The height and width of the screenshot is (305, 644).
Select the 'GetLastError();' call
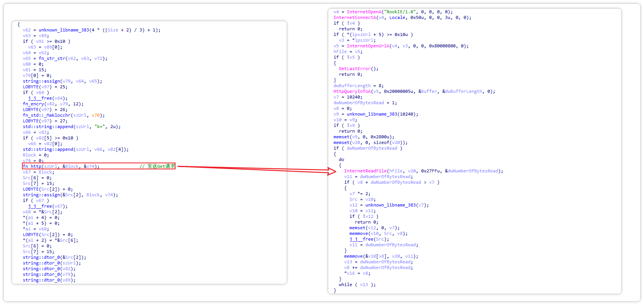tap(359, 69)
